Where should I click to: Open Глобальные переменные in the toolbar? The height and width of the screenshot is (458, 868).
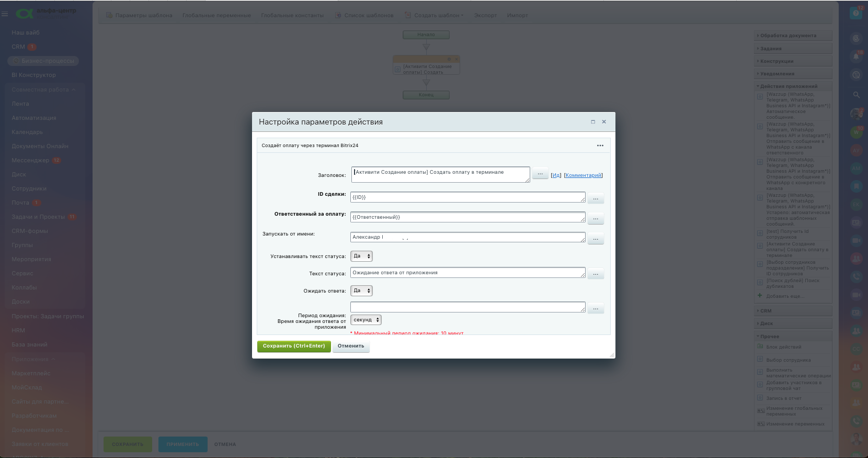pyautogui.click(x=216, y=15)
